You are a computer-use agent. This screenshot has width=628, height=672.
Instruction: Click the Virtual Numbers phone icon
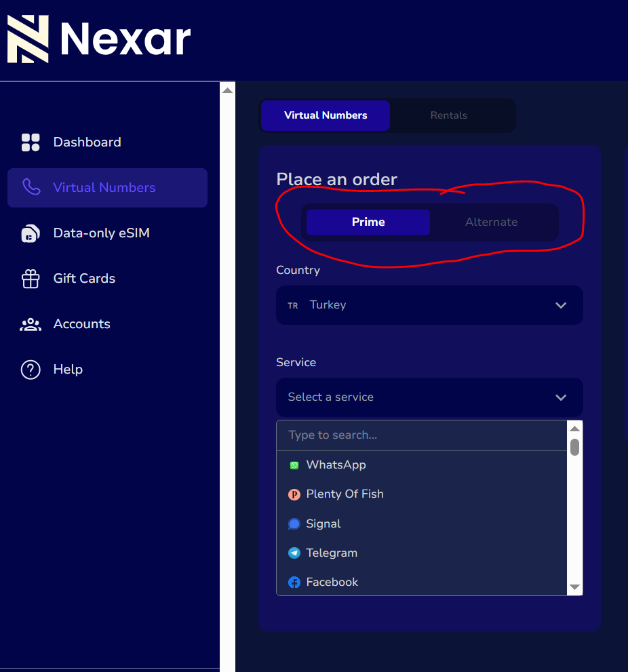click(x=31, y=188)
